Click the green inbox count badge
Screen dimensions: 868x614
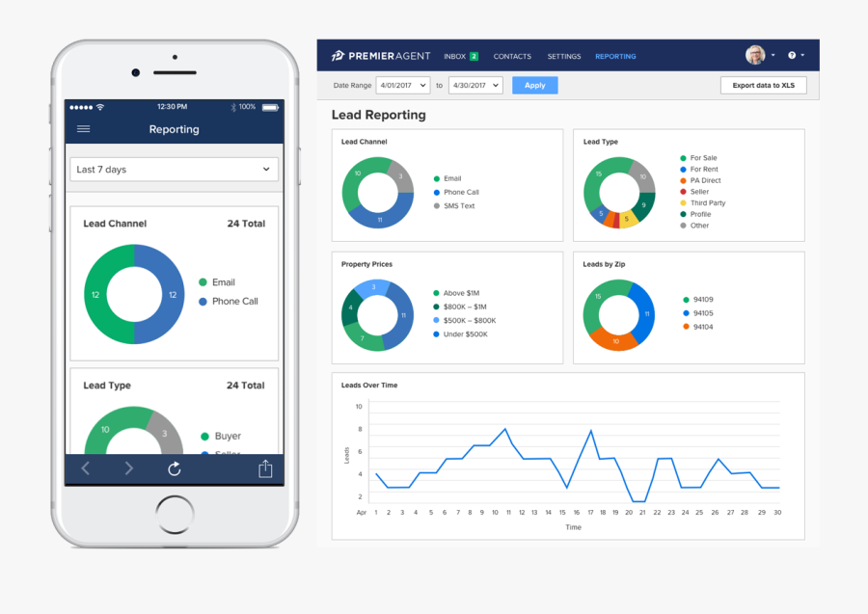[474, 56]
